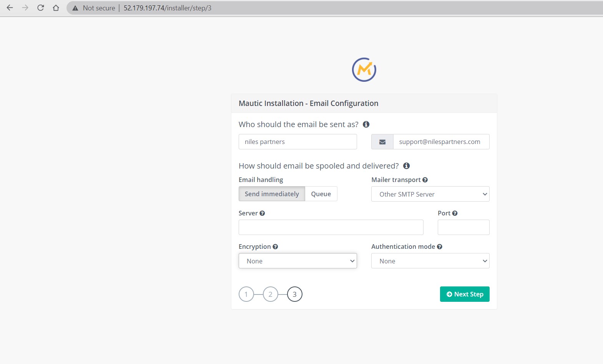Go to installer step 1 circle

[246, 295]
